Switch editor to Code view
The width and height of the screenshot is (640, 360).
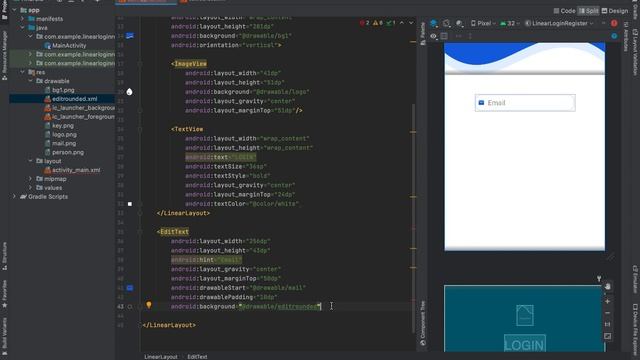click(564, 11)
